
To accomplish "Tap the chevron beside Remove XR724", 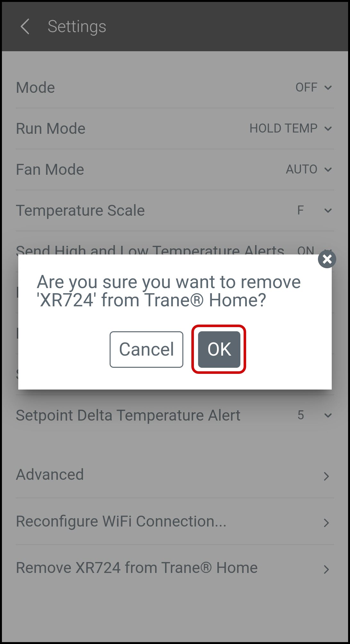I will pos(326,569).
